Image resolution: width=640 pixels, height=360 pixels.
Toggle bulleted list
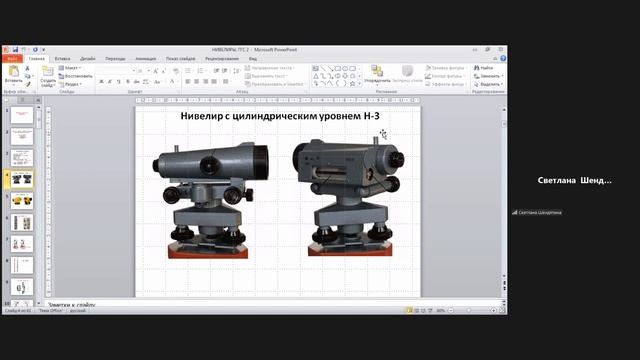(189, 71)
